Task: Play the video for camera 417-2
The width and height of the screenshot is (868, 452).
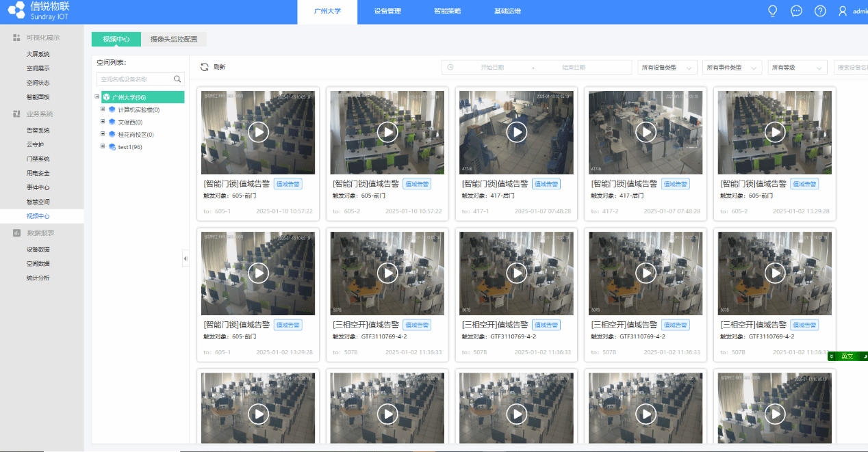Action: tap(646, 132)
